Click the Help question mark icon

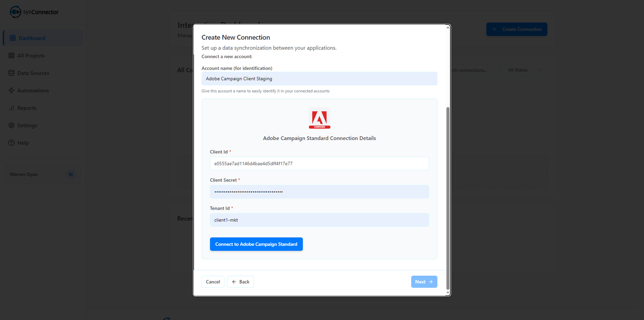[x=11, y=143]
